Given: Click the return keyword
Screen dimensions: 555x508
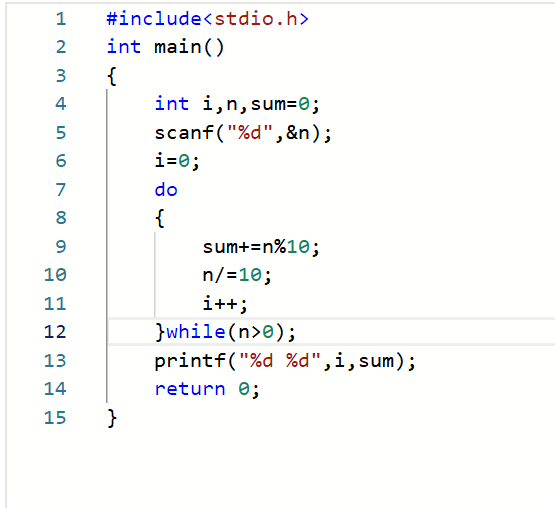Looking at the screenshot, I should coord(190,389).
